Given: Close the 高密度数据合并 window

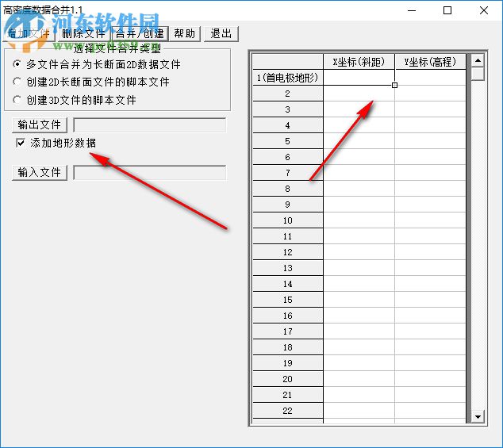Looking at the screenshot, I should [x=484, y=10].
